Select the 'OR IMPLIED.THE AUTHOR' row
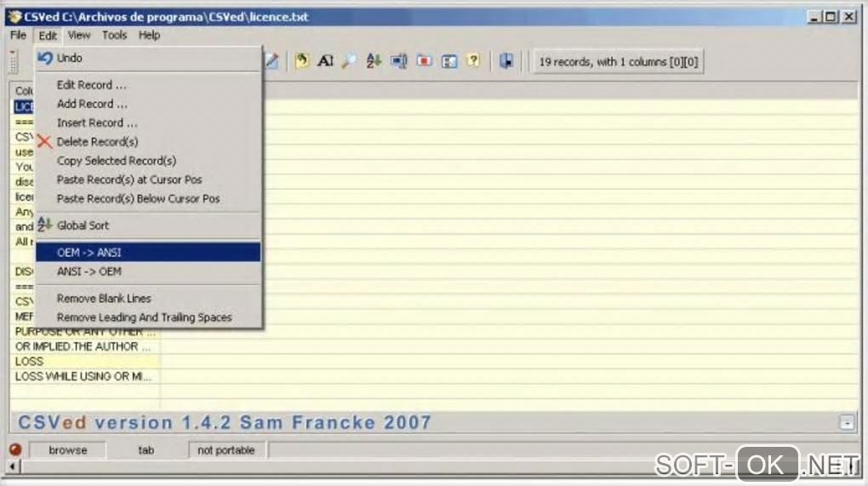Viewport: 868px width, 486px height. tap(85, 346)
